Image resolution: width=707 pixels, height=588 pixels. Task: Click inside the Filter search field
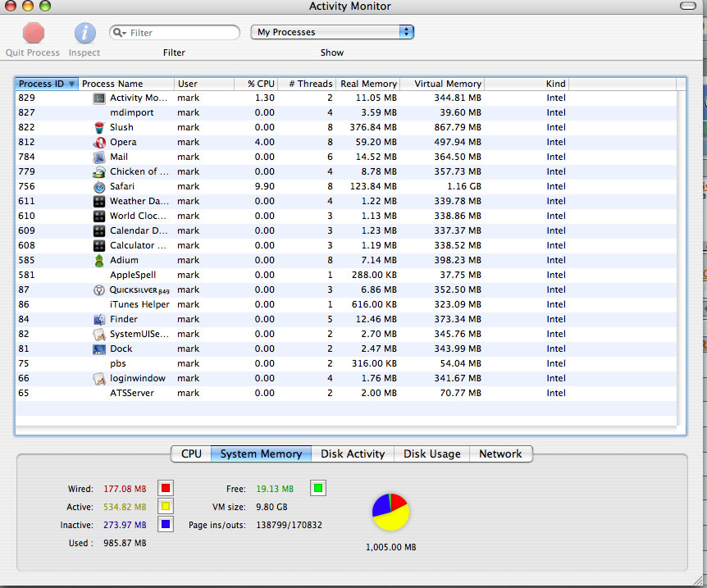point(174,33)
